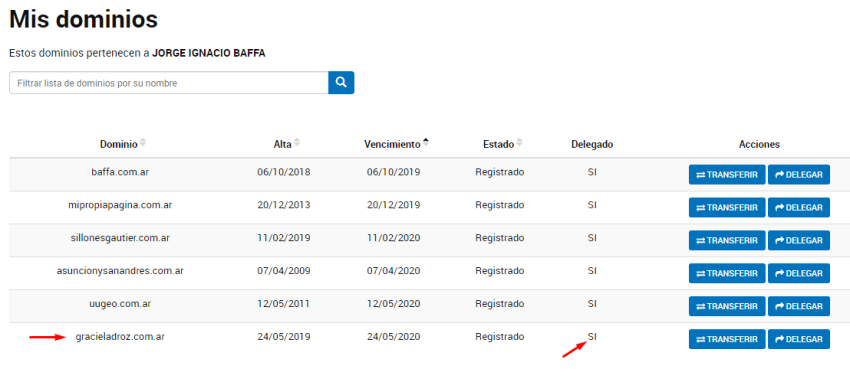Sort table by Dominio column arrows
Image resolution: width=850 pixels, height=369 pixels.
point(143,143)
